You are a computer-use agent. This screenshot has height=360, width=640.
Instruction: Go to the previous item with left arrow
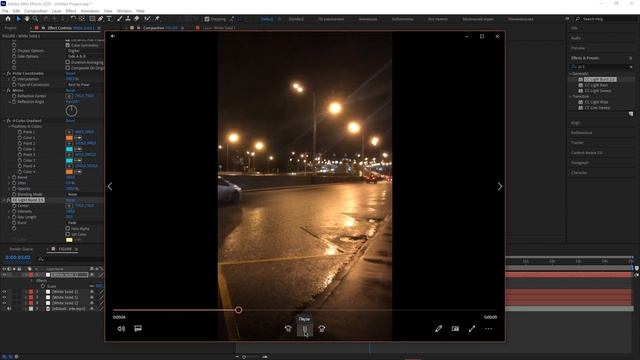[x=110, y=187]
